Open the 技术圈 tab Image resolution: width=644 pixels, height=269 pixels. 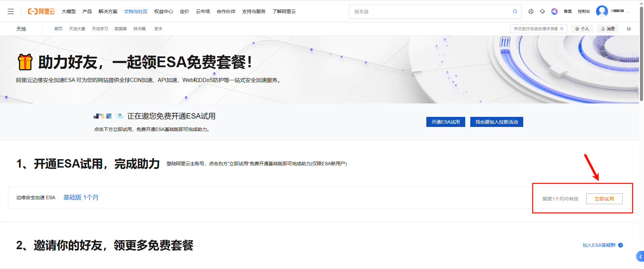140,29
